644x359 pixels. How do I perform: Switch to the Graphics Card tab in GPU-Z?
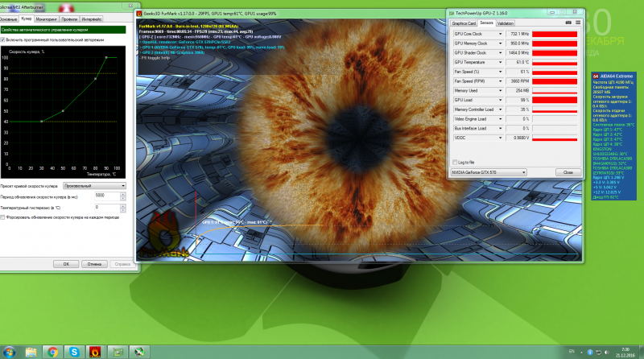(x=464, y=23)
